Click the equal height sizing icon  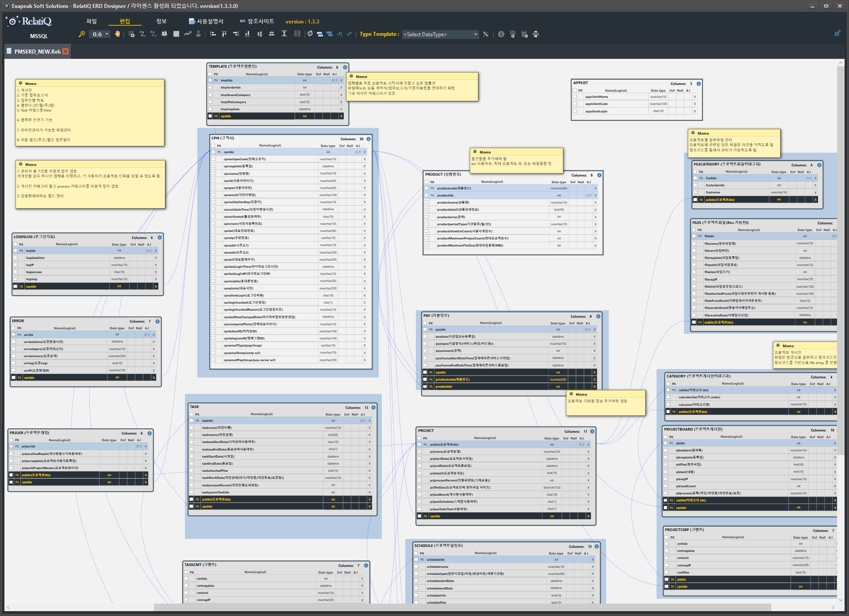click(284, 34)
